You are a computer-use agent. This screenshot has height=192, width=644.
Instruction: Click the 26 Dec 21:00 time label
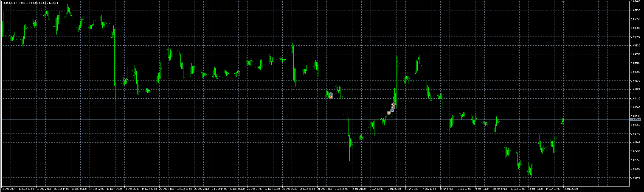pos(255,189)
